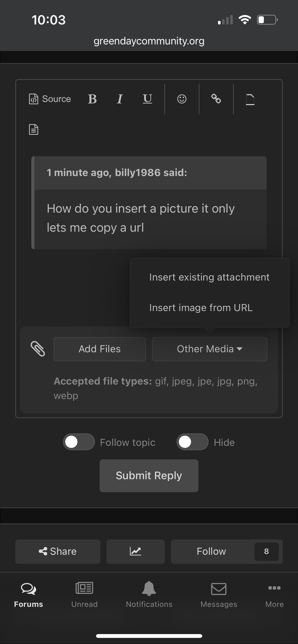The height and width of the screenshot is (644, 298).
Task: Click the paperclip attachment icon
Action: (x=38, y=349)
